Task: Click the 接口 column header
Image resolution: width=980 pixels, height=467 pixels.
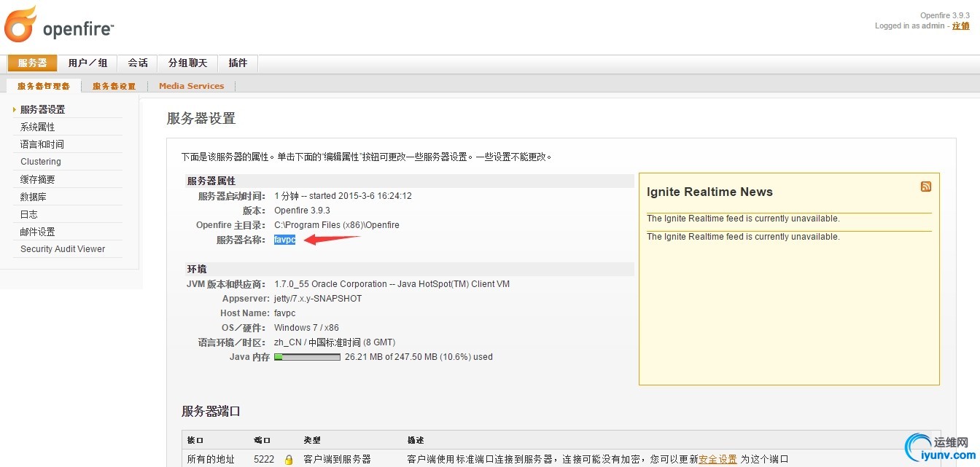Action: click(196, 441)
